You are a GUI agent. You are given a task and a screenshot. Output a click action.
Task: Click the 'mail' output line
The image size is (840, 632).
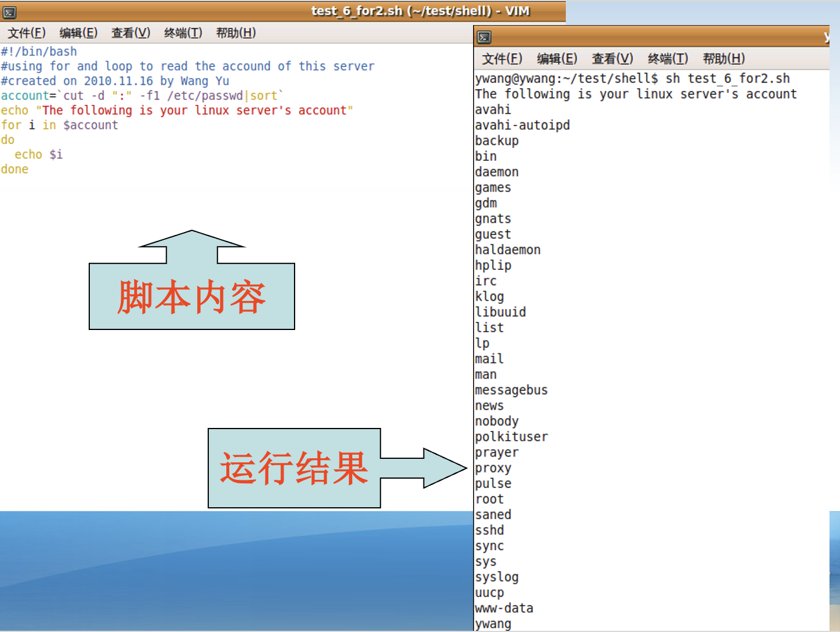(489, 359)
